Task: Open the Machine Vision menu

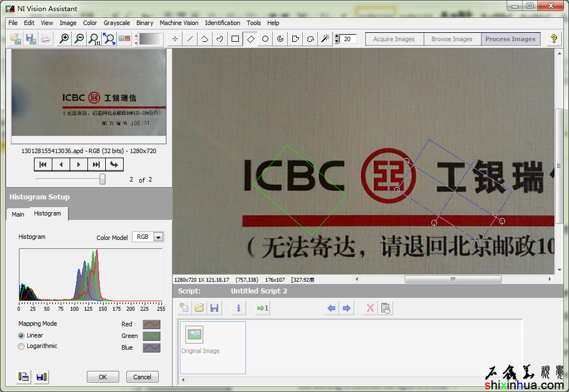Action: pos(179,23)
